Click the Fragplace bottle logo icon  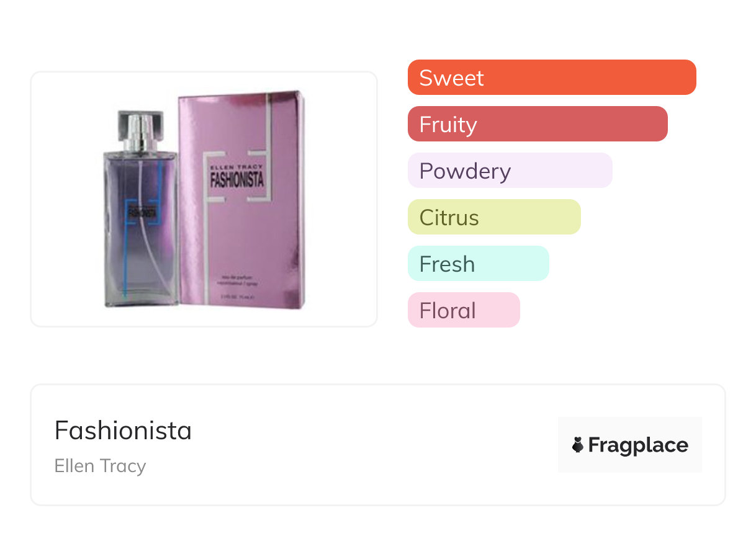pyautogui.click(x=578, y=445)
